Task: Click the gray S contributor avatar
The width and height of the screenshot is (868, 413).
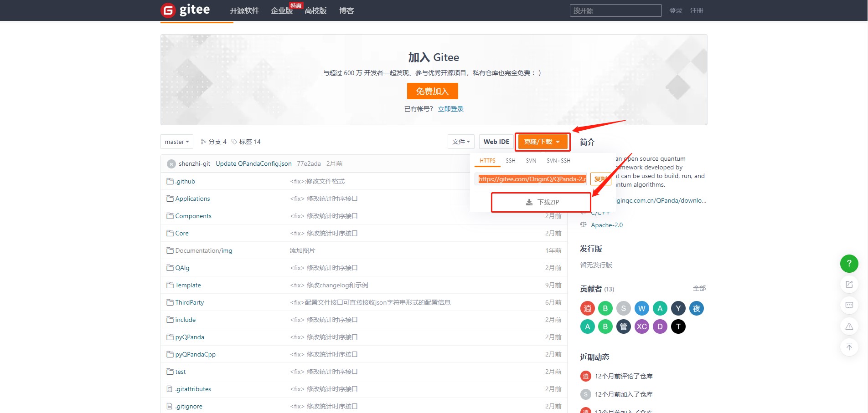Action: pyautogui.click(x=624, y=308)
